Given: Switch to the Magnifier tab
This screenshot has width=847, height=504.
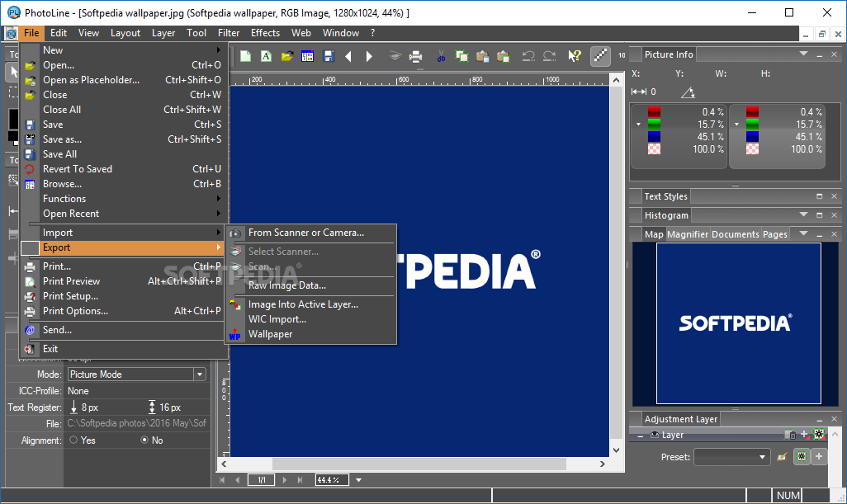Looking at the screenshot, I should pyautogui.click(x=688, y=234).
